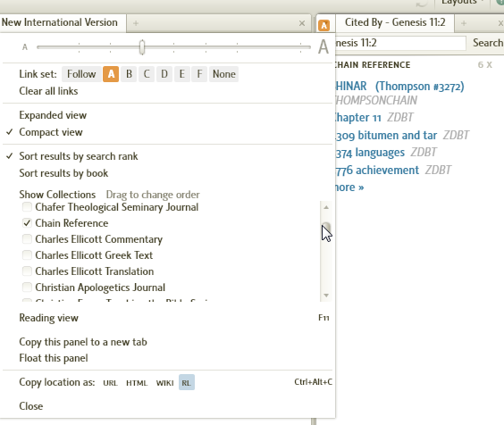Click the Chain Reference section header
504x425 pixels.
coord(373,65)
